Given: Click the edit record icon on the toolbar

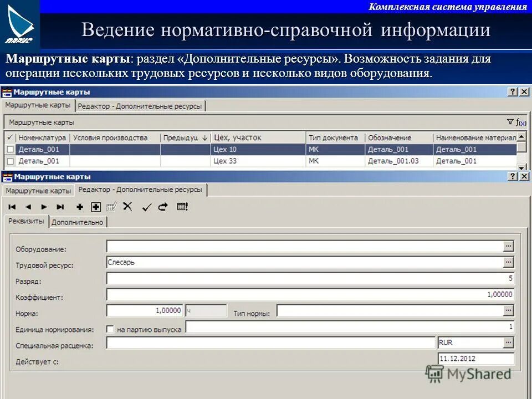Looking at the screenshot, I should coord(112,207).
